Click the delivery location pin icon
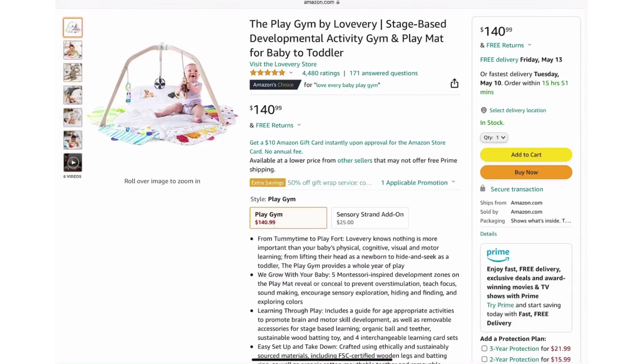Viewport: 643px width, 364px height. point(484,110)
